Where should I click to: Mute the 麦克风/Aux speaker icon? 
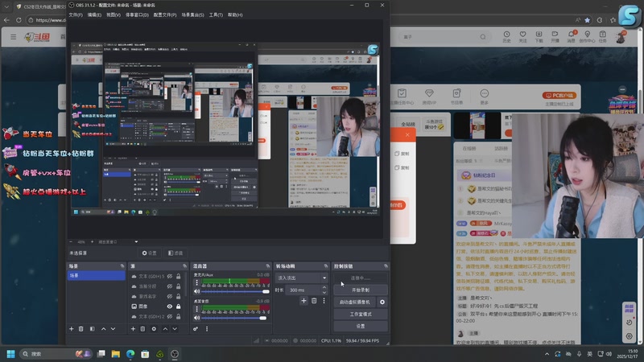coord(196,291)
